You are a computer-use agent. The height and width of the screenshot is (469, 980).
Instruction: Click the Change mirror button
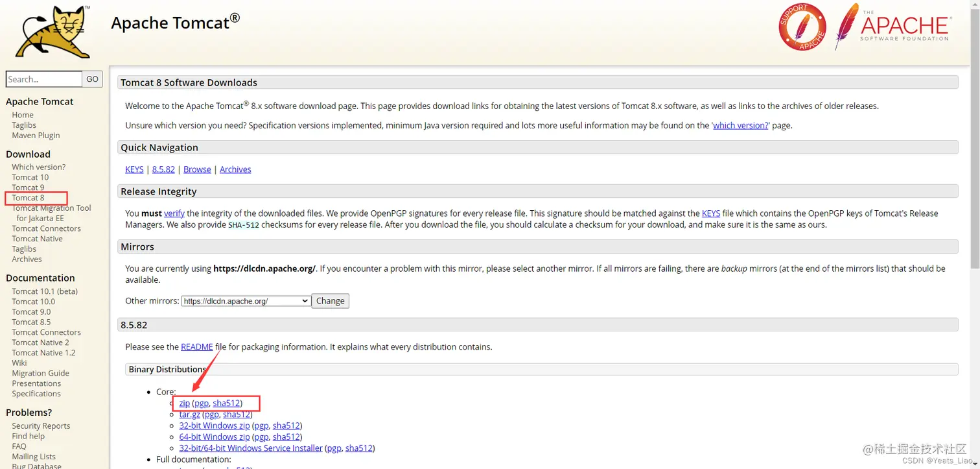[x=331, y=301]
